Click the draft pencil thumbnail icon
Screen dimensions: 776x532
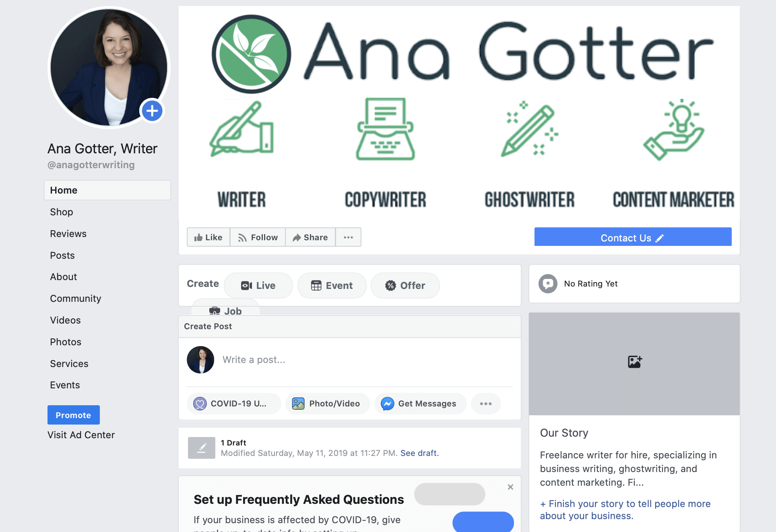coord(201,448)
